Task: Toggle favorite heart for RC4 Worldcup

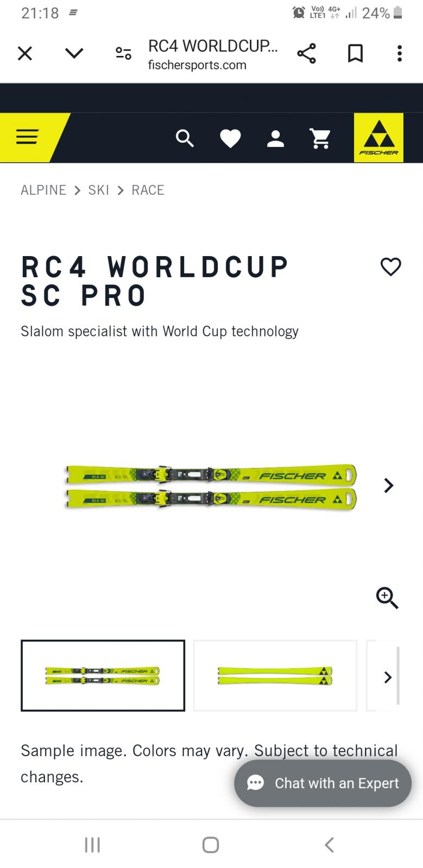Action: (x=390, y=267)
